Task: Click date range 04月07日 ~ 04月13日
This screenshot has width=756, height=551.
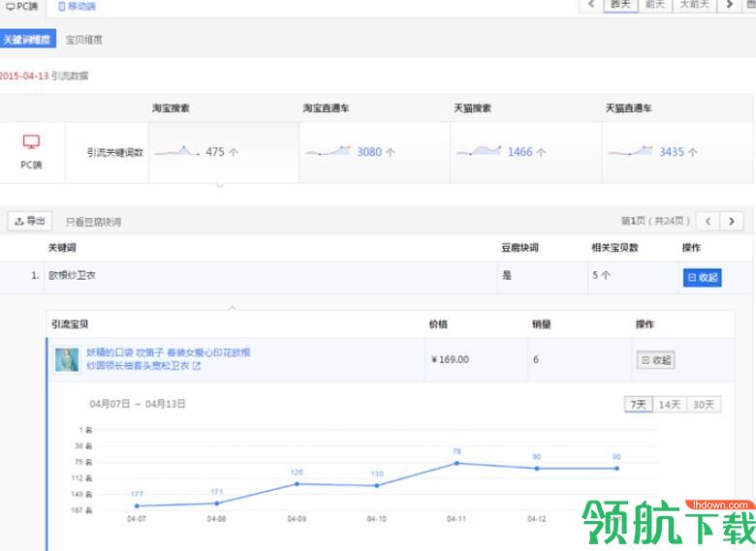Action: pos(138,404)
